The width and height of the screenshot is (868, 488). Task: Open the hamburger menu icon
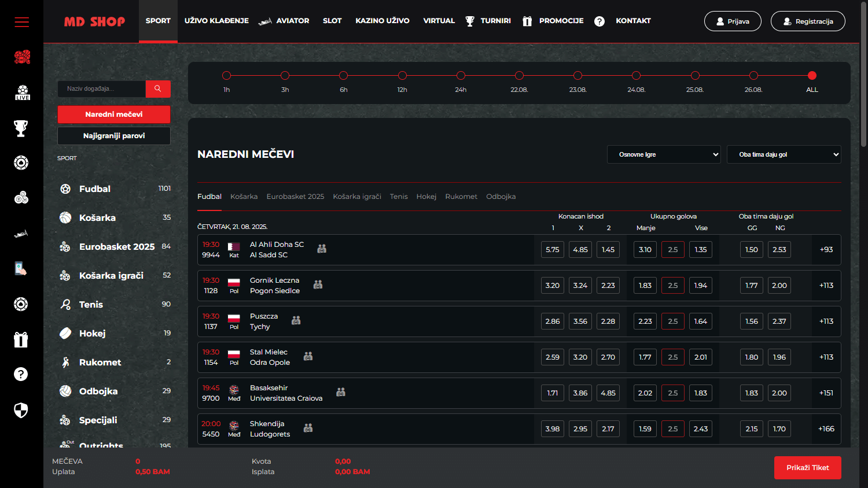click(21, 22)
